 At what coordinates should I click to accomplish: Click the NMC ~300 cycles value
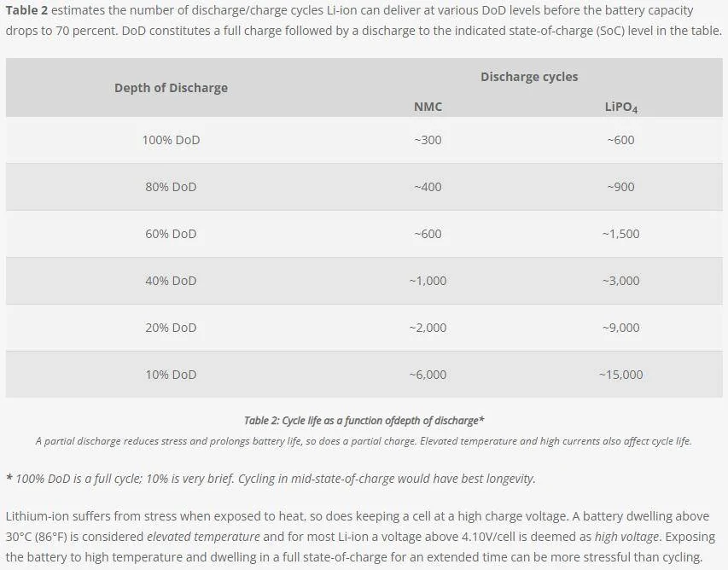tap(428, 140)
